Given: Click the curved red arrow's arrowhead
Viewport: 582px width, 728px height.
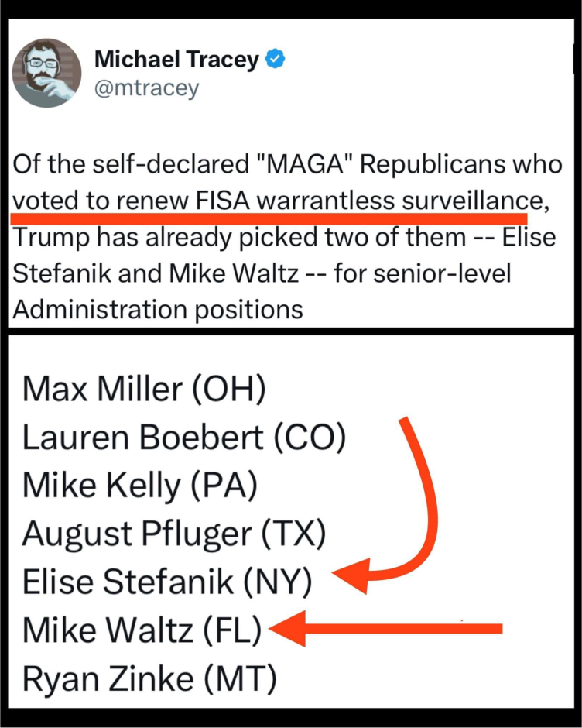Looking at the screenshot, I should (x=350, y=579).
